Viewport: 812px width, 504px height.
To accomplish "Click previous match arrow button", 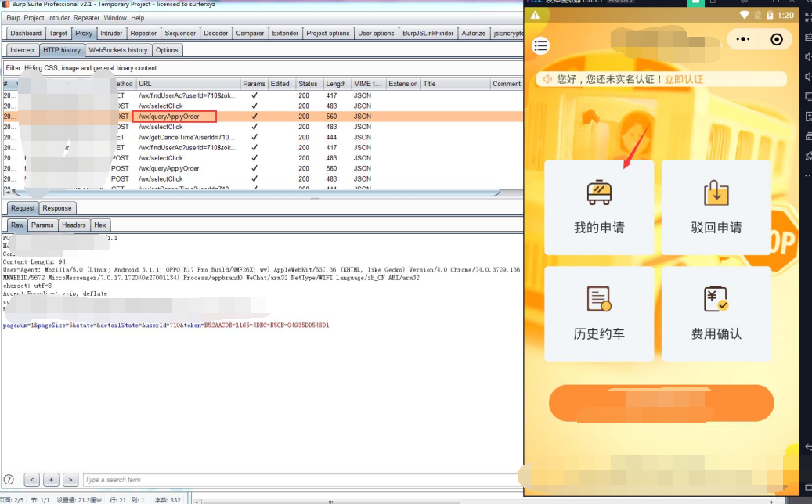I will 32,480.
